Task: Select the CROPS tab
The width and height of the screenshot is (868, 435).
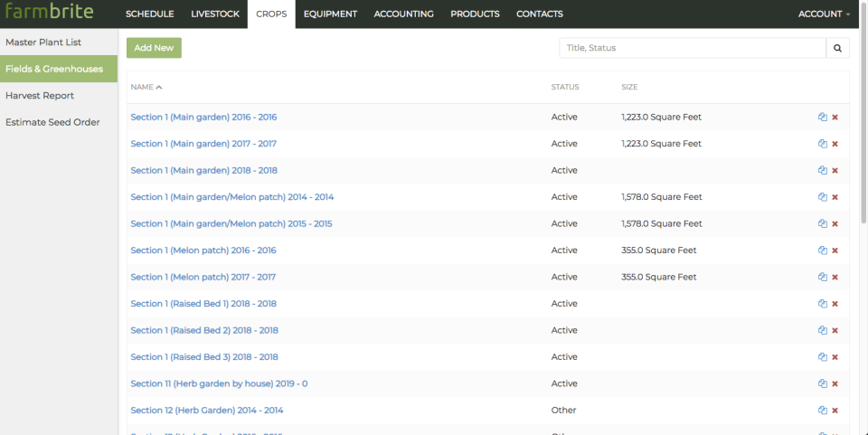Action: point(271,14)
